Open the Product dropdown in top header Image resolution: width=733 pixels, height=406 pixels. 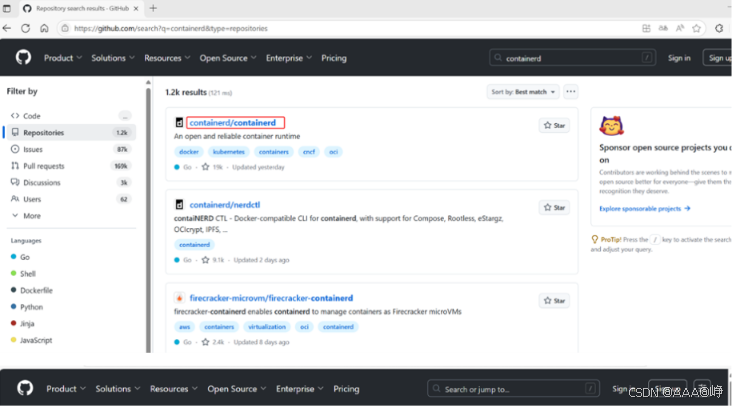[63, 58]
